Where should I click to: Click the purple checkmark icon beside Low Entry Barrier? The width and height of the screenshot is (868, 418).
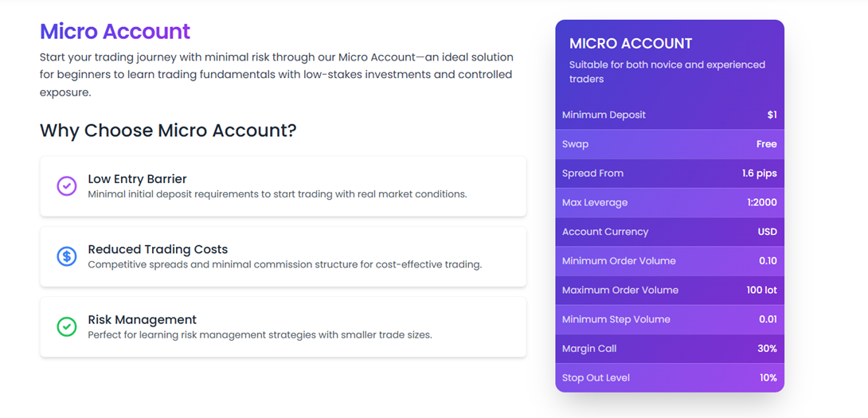66,186
